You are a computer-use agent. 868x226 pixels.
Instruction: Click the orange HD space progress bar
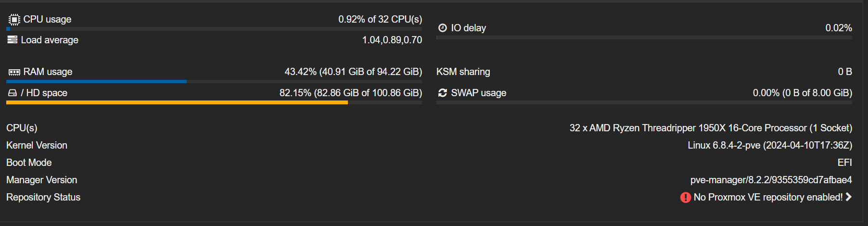(x=214, y=102)
